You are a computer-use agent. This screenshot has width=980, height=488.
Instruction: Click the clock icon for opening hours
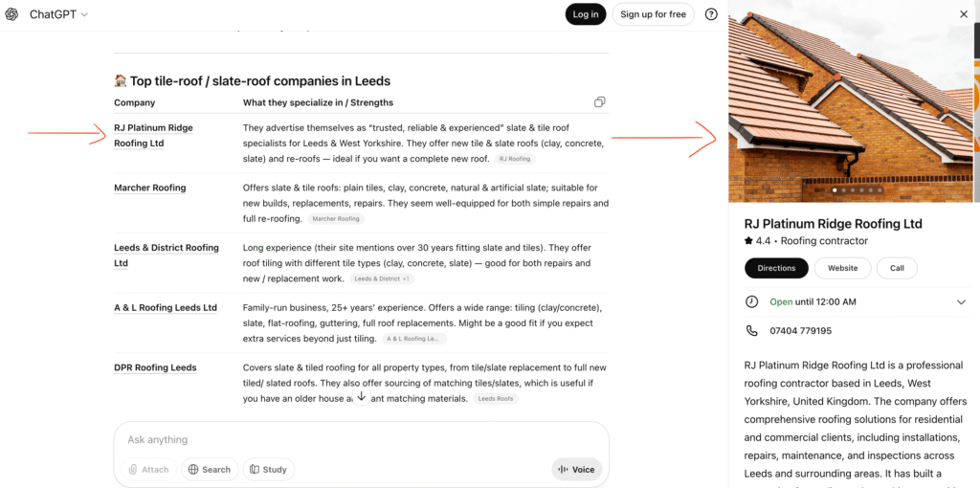point(751,302)
